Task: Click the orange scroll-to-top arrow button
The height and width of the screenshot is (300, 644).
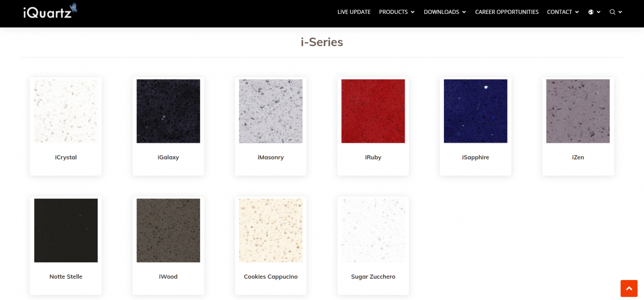Action: [x=628, y=288]
